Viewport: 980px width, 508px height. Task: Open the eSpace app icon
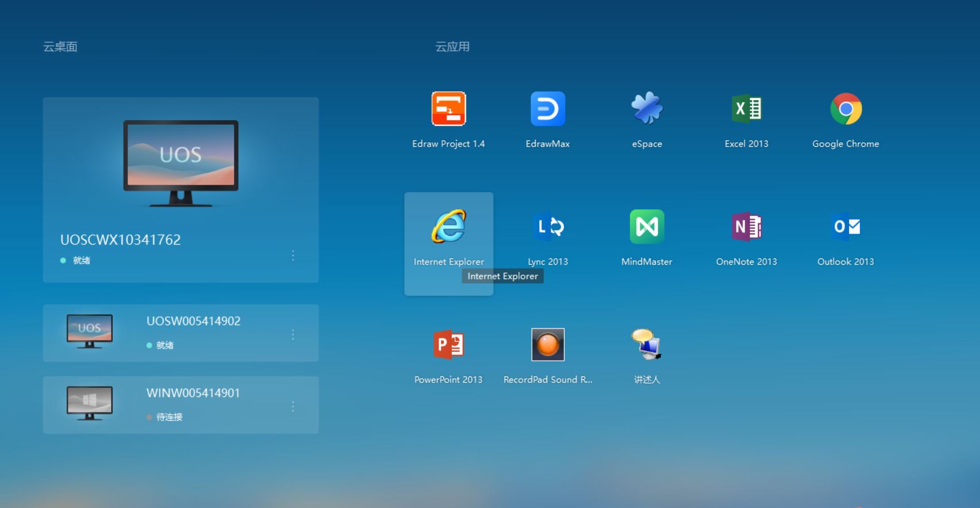click(x=647, y=108)
